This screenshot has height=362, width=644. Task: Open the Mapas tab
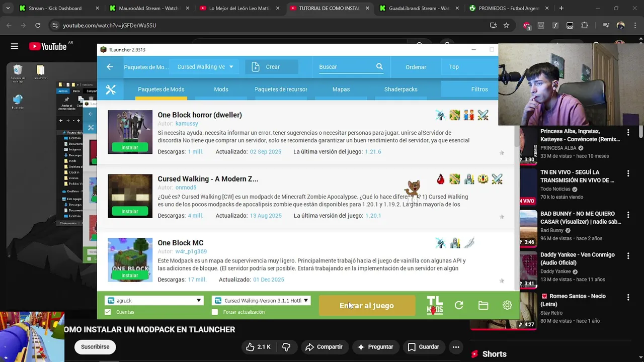click(x=341, y=89)
